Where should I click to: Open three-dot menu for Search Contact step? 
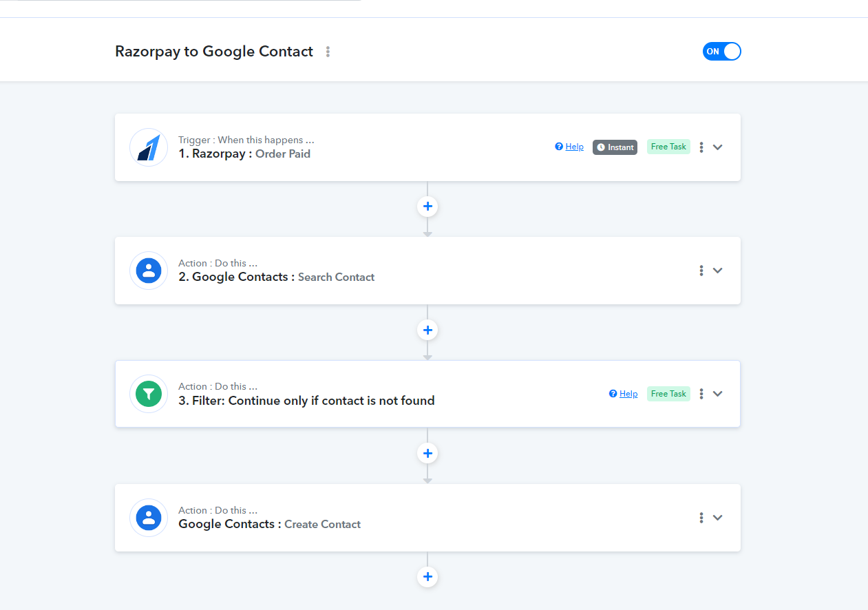pyautogui.click(x=701, y=271)
